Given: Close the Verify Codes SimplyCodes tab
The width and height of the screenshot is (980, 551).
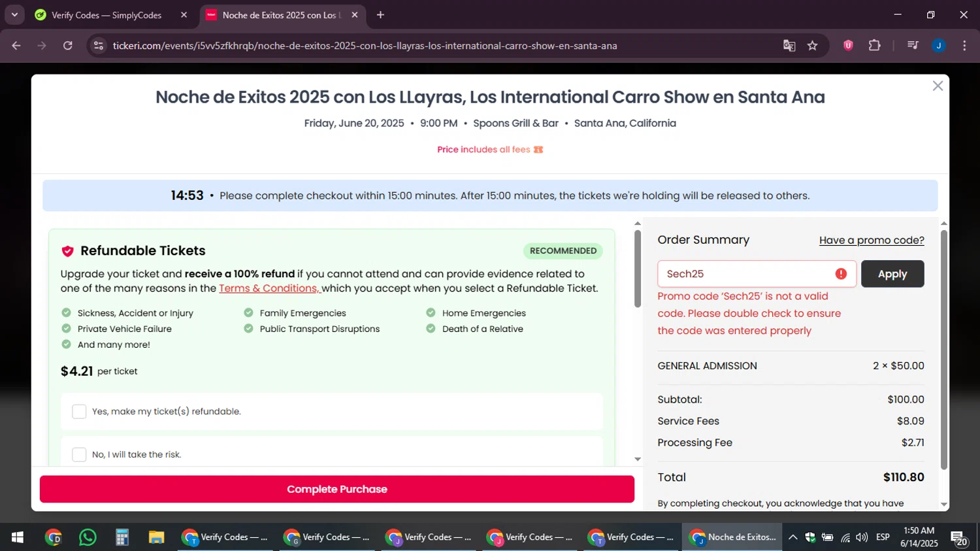Looking at the screenshot, I should point(184,15).
